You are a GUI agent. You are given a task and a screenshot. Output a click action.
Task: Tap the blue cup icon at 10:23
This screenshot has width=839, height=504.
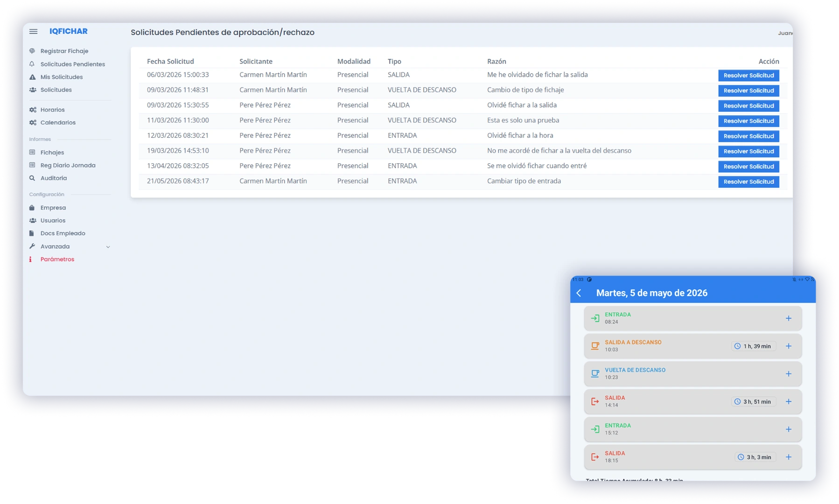tap(595, 374)
